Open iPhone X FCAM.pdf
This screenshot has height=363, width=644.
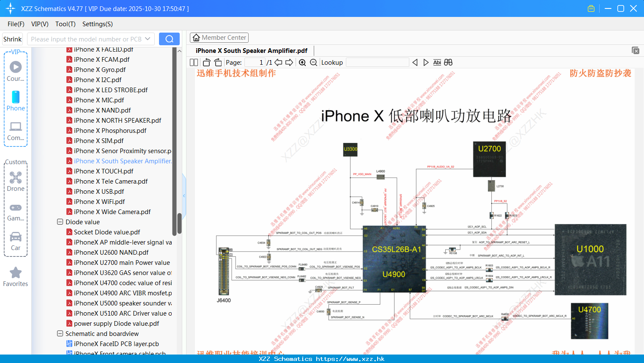click(x=101, y=60)
